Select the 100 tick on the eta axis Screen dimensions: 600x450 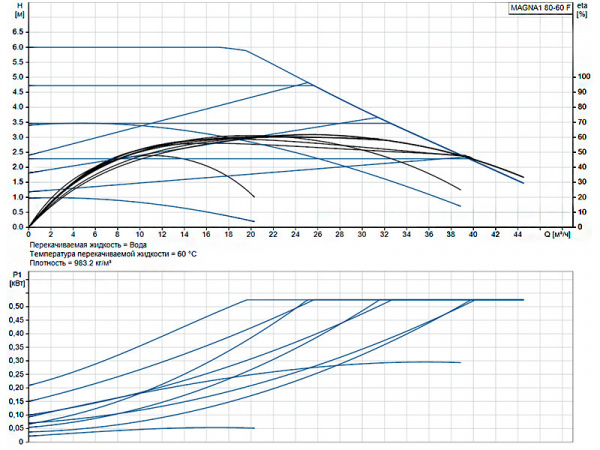tap(586, 77)
